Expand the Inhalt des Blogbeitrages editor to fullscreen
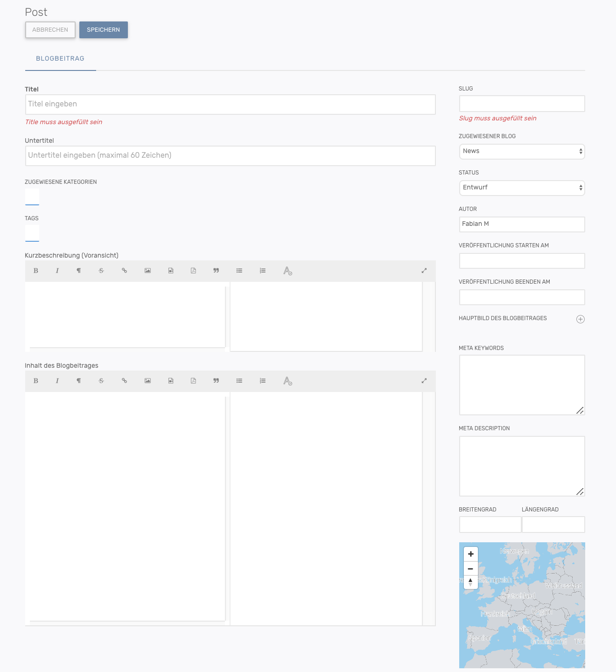 [424, 381]
